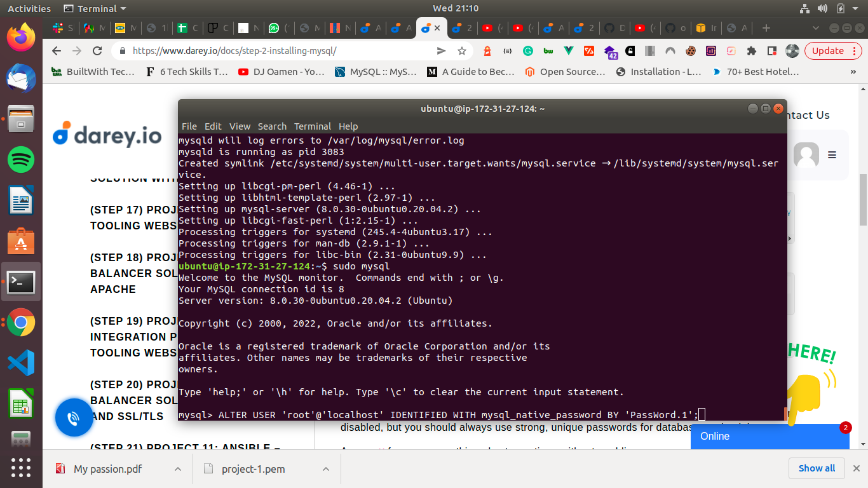Click the Show all downloads button
Image resolution: width=868 pixels, height=488 pixels.
tap(817, 468)
